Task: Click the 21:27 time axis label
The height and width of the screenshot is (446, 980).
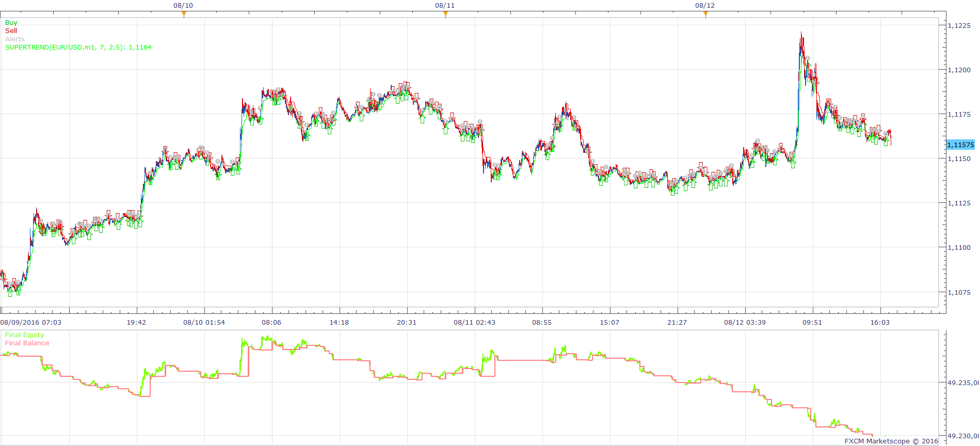Action: click(x=677, y=322)
